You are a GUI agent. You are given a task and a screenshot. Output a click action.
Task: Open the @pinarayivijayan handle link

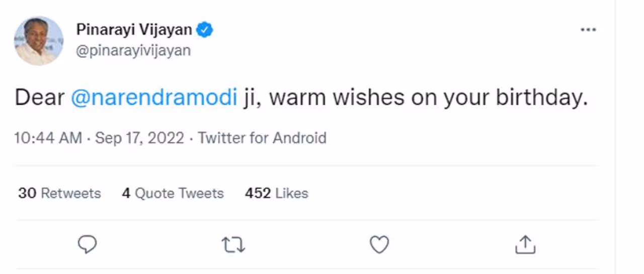133,51
